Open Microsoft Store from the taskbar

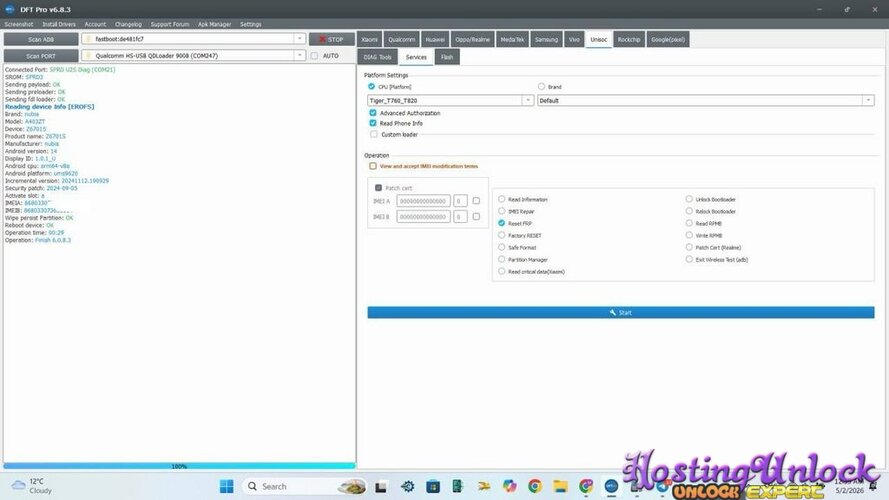point(433,486)
